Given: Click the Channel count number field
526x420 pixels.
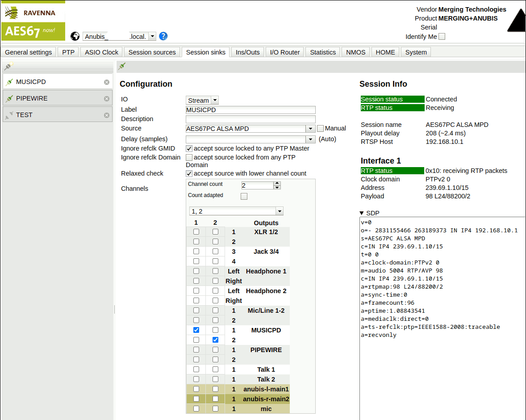Looking at the screenshot, I should [258, 185].
